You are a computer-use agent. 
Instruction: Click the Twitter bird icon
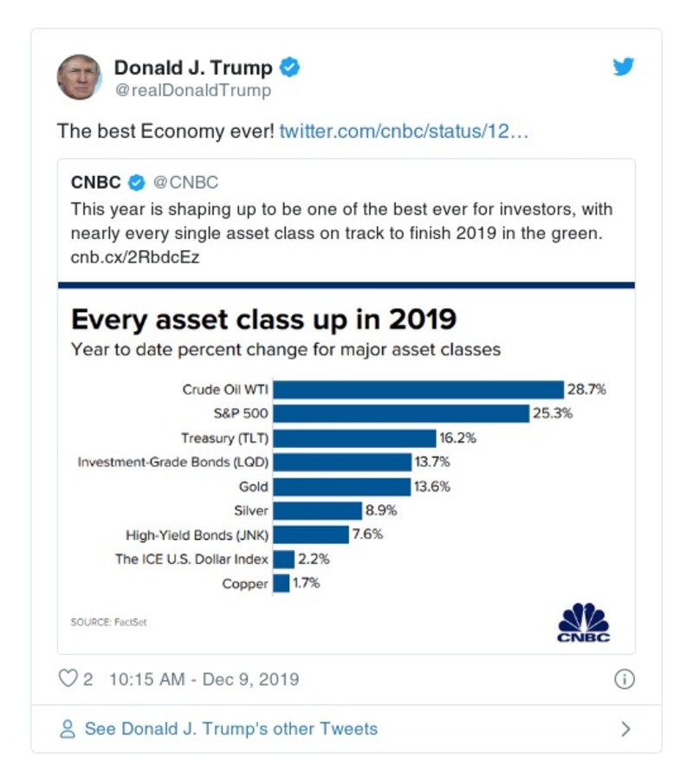[624, 66]
